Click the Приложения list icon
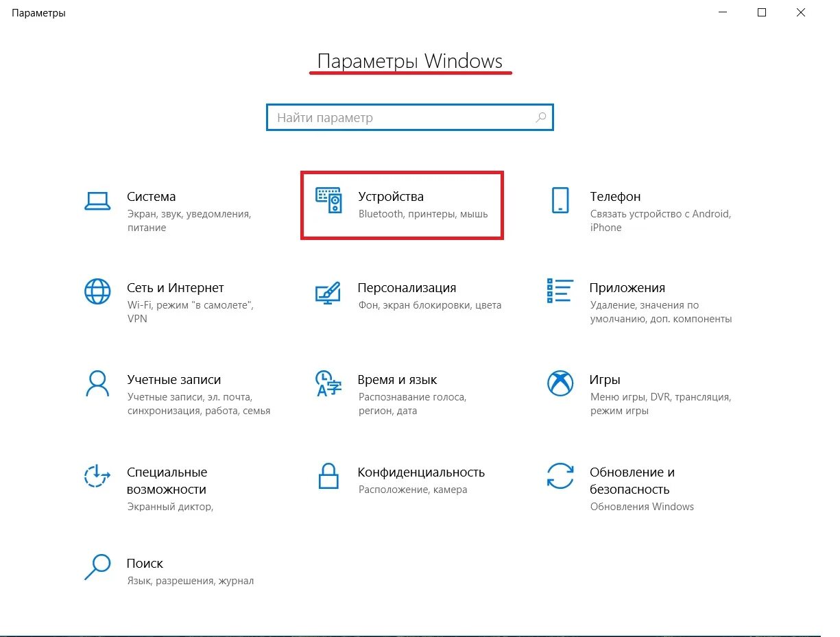The height and width of the screenshot is (637, 840). tap(560, 291)
